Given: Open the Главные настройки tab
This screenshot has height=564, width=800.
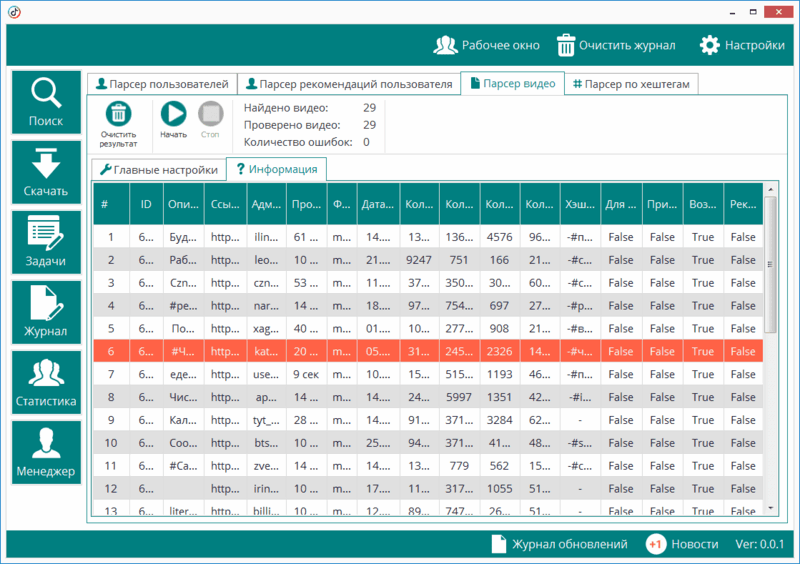Looking at the screenshot, I should tap(158, 170).
